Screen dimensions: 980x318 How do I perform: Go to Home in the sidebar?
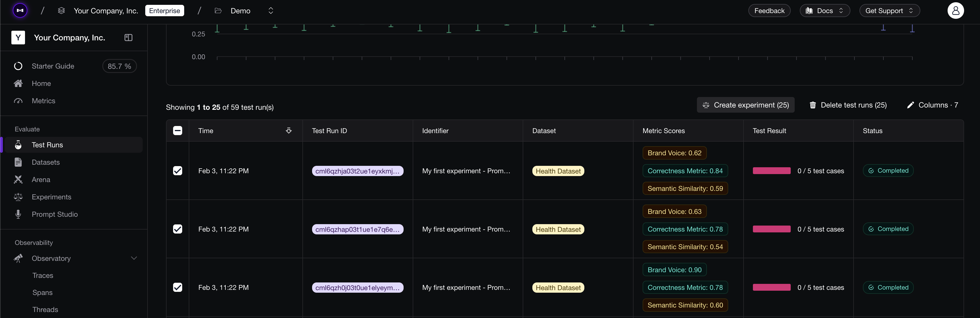(x=41, y=83)
